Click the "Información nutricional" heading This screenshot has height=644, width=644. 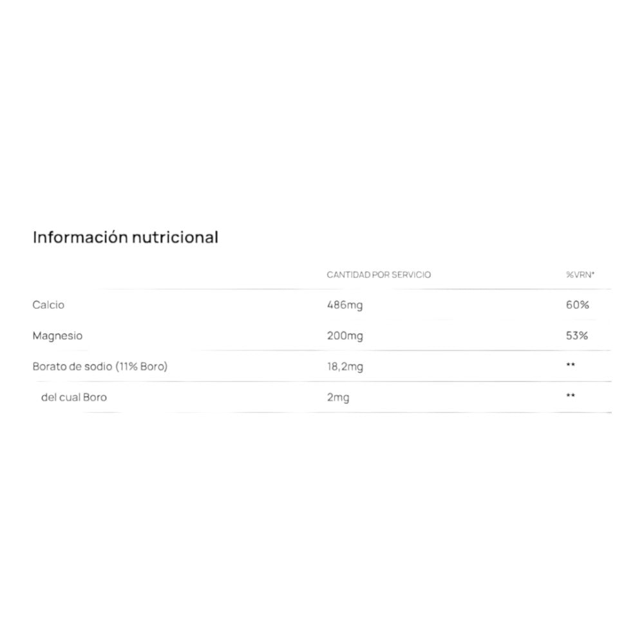pyautogui.click(x=126, y=238)
